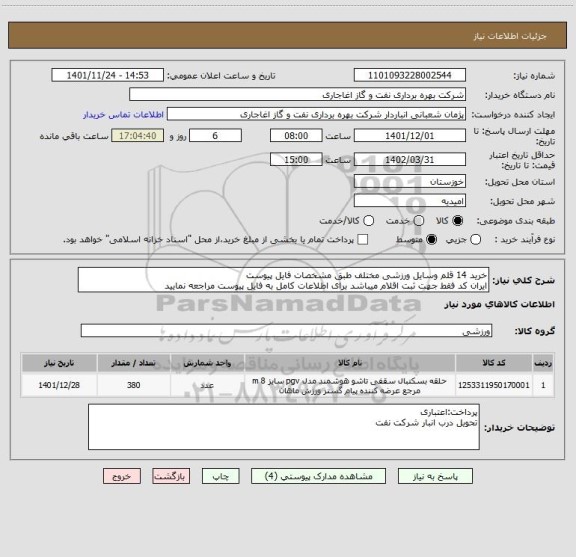Click the city field امیدیه
Viewport: 576px width, 557px height.
tap(410, 201)
